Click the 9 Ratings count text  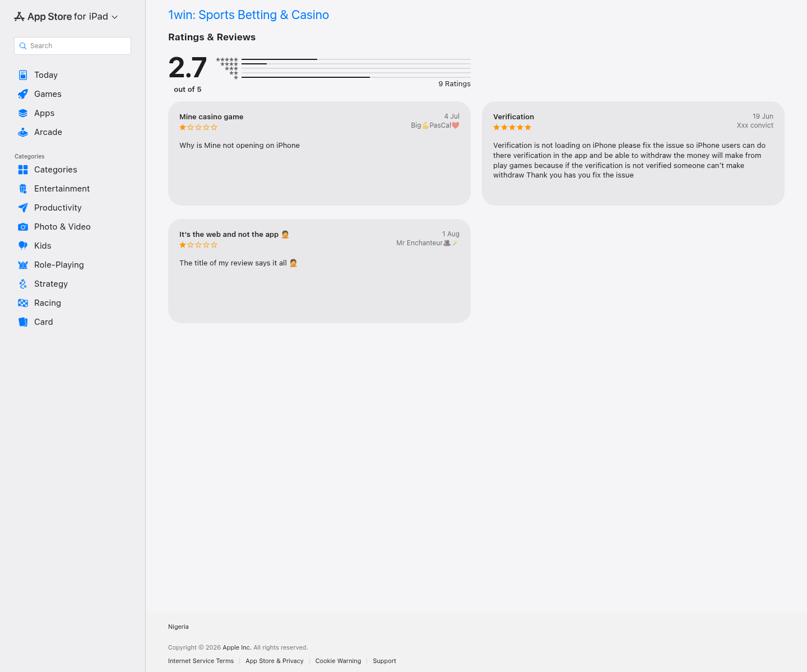click(454, 84)
